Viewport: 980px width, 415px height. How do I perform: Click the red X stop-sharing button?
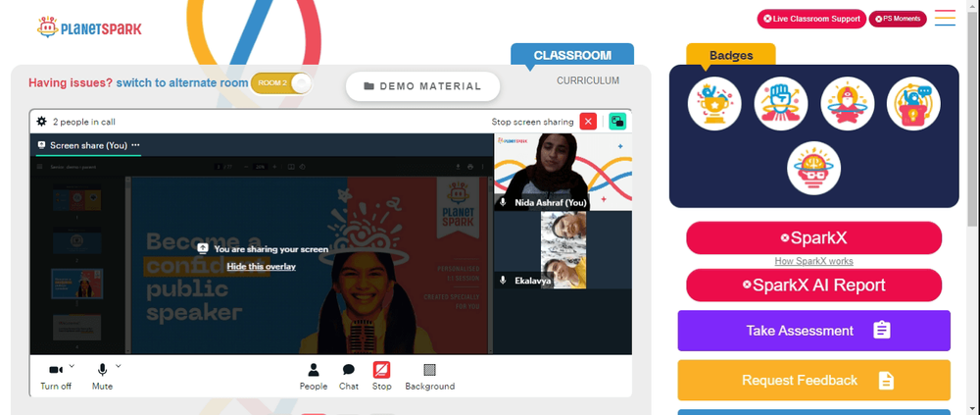tap(588, 122)
